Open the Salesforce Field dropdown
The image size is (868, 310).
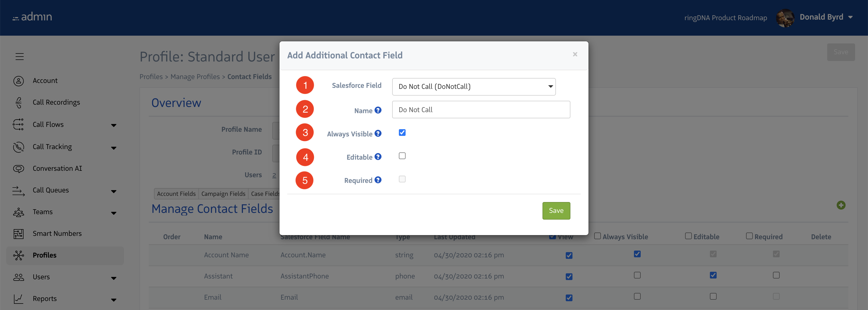click(474, 87)
